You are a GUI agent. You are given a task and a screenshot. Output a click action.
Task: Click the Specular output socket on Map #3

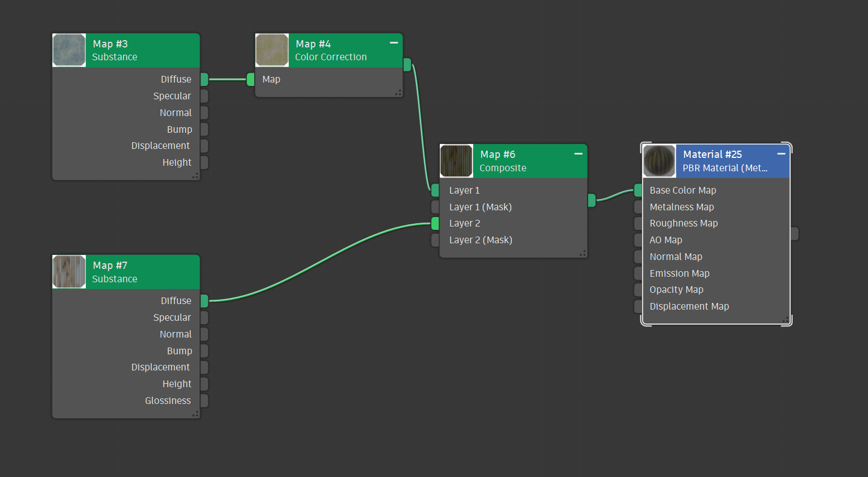point(203,96)
